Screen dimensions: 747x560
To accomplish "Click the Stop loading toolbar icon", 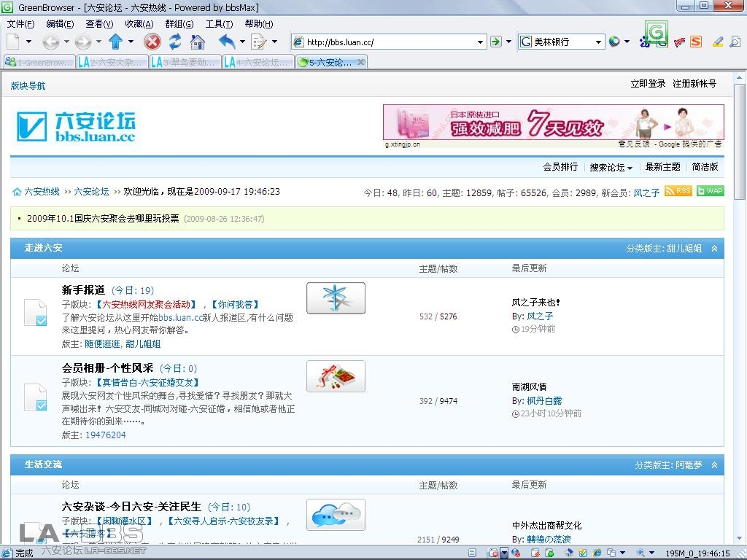I will click(152, 42).
